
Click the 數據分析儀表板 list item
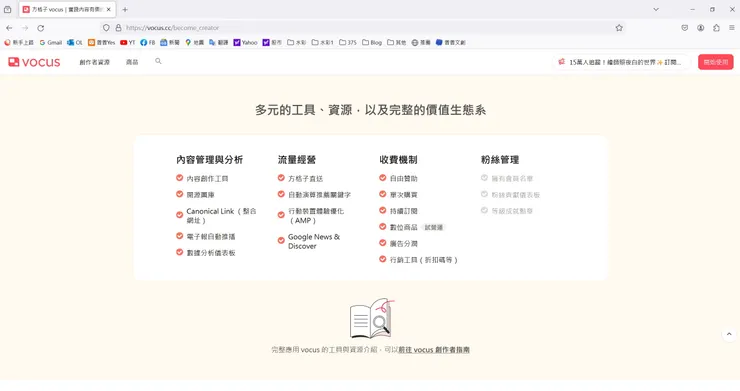[210, 253]
